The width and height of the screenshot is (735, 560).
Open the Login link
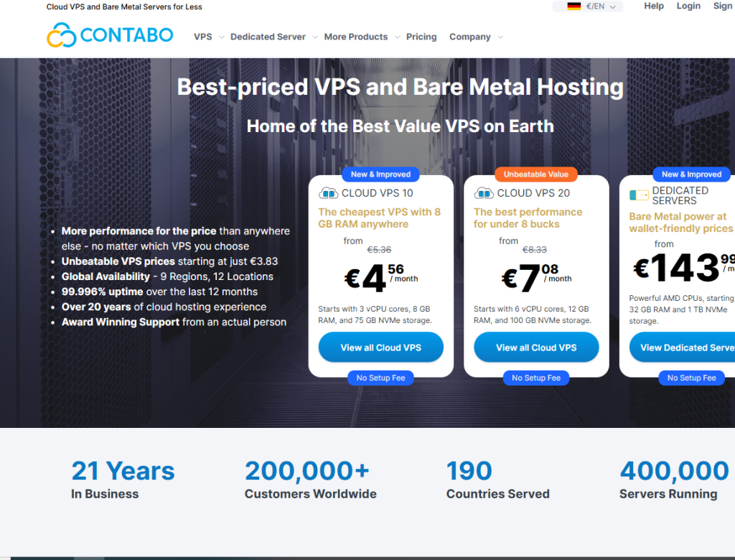click(x=688, y=6)
